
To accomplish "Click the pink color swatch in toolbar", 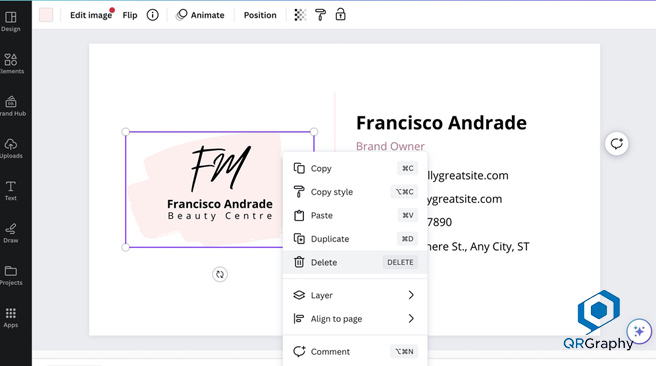I will pos(46,15).
